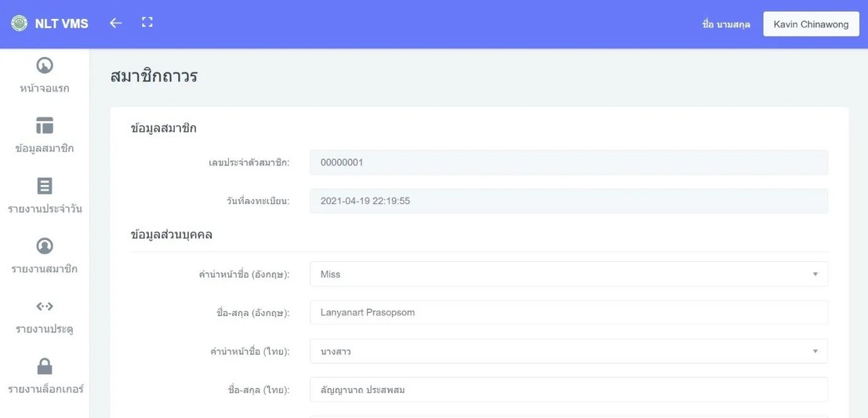Open the Thai title dropdown showing นางสาว
The height and width of the screenshot is (418, 868).
(x=568, y=351)
